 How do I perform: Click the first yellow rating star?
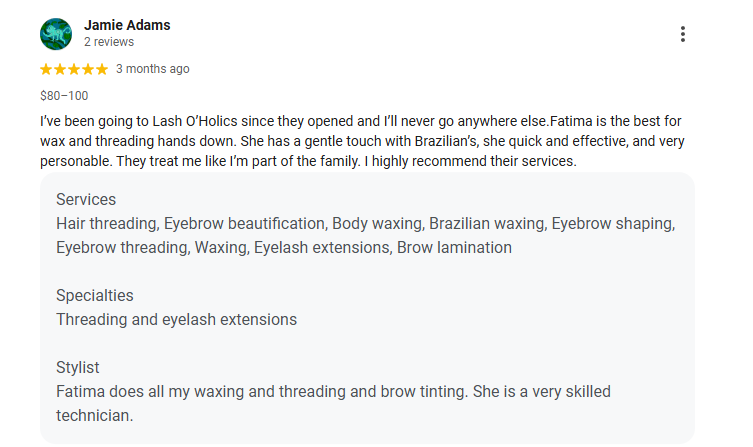[x=46, y=69]
